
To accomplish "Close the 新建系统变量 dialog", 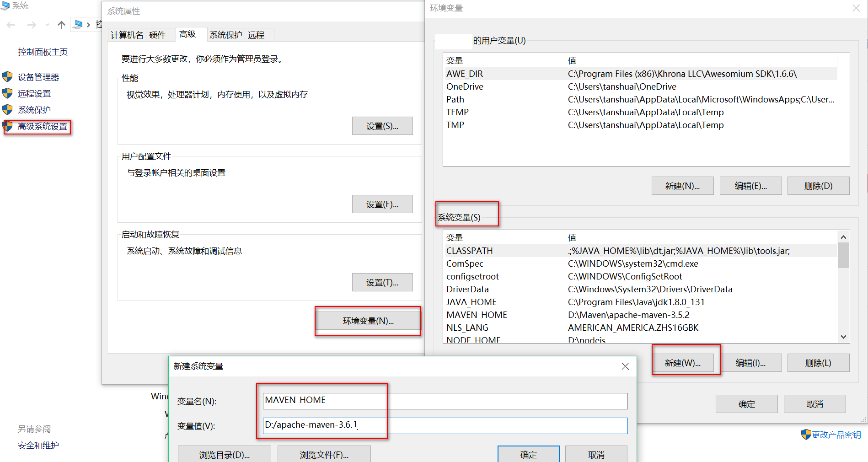I will (x=625, y=366).
